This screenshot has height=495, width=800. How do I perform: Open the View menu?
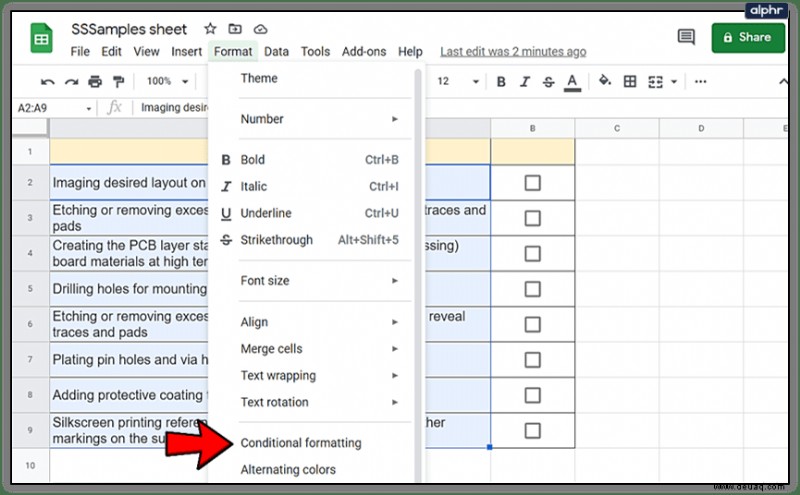146,52
